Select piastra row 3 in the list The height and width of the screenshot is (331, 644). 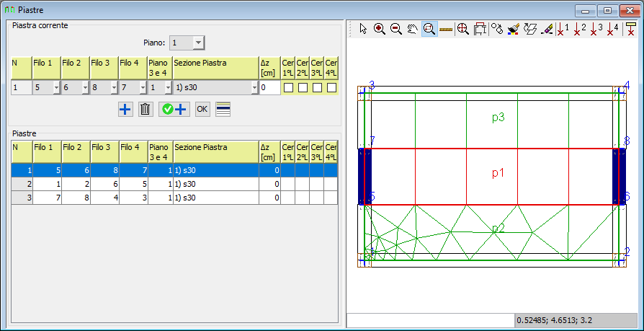(x=174, y=198)
